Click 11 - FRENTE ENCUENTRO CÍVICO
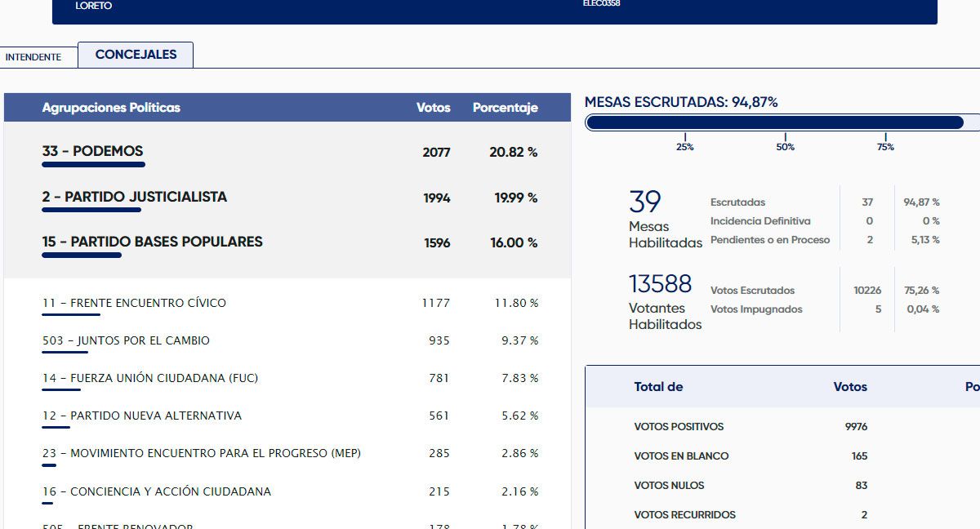 (134, 303)
